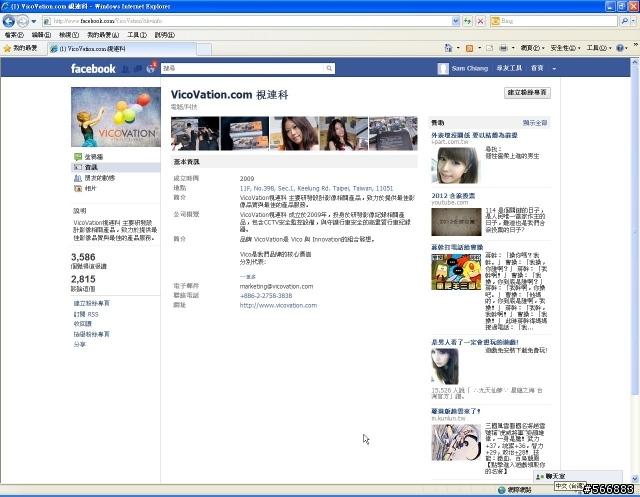Viewport: 640px width, 497px height.
Task: Click the language indicator in system tray
Action: tap(570, 486)
